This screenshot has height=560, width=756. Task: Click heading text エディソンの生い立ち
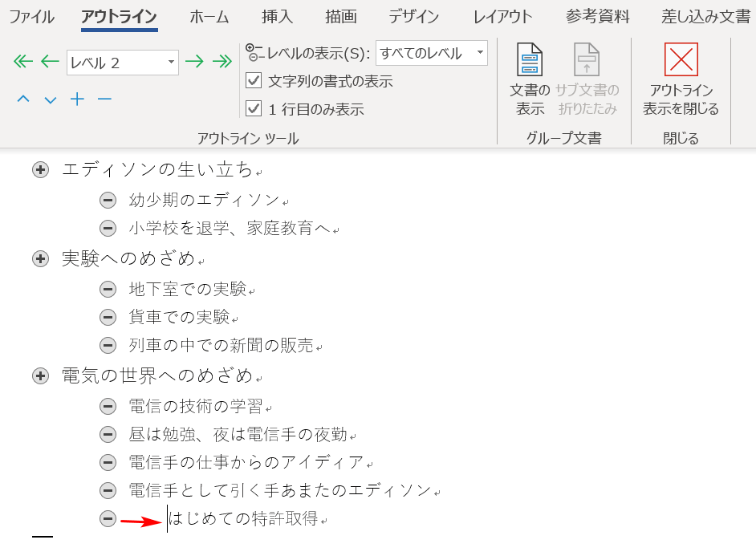(x=157, y=169)
